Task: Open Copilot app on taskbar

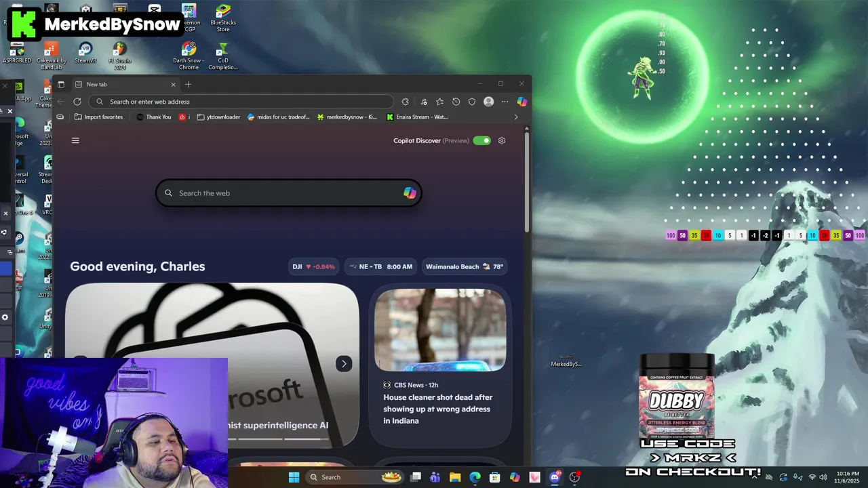Action: pyautogui.click(x=515, y=477)
